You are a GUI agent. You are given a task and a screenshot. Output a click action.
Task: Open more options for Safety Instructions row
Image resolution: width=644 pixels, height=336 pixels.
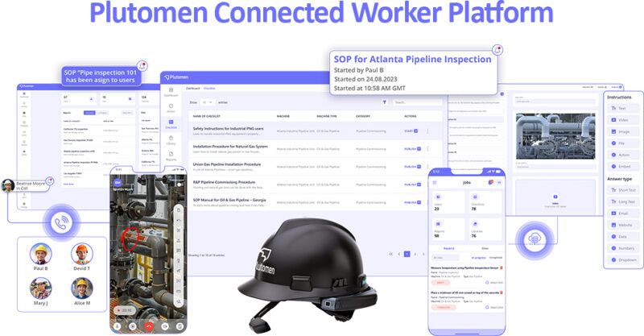(427, 131)
